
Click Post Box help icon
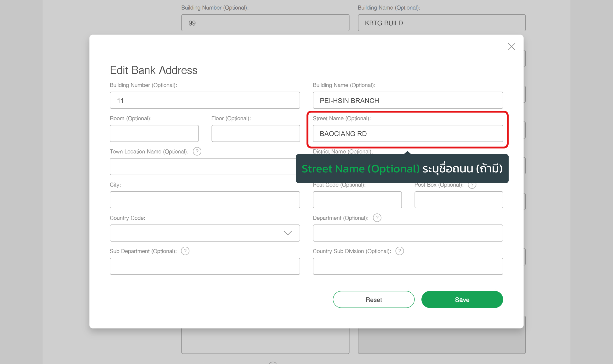tap(472, 185)
